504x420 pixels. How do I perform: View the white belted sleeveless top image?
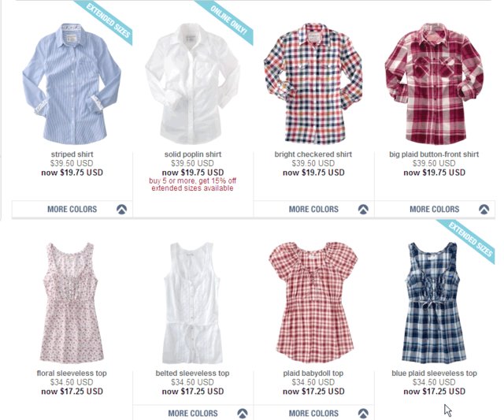click(192, 303)
